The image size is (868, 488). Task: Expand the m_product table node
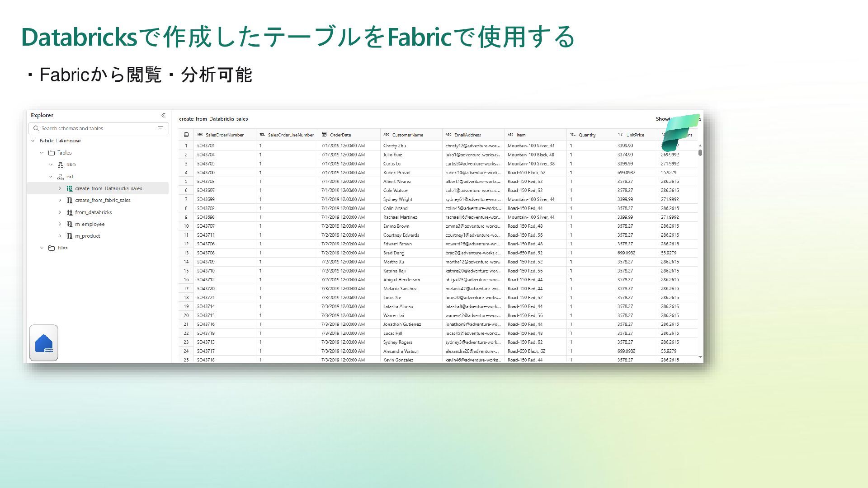(x=60, y=236)
